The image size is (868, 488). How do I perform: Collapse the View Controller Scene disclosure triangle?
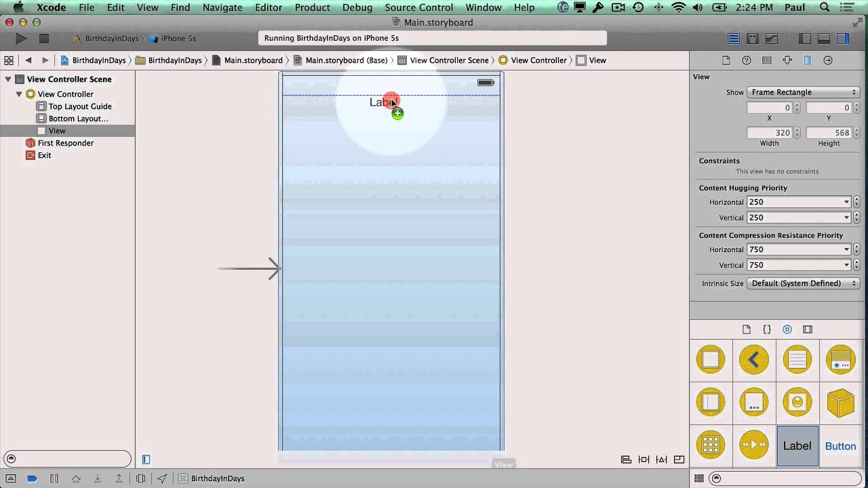pos(8,79)
